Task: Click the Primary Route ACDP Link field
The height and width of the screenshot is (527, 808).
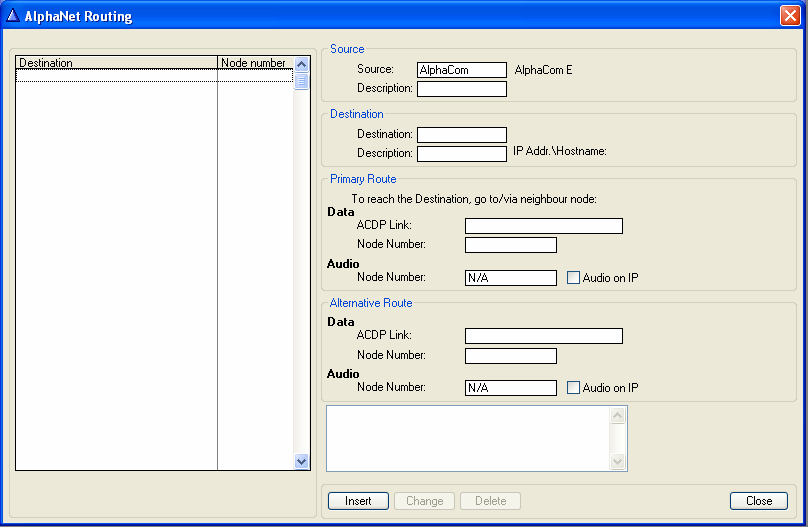Action: pyautogui.click(x=543, y=226)
